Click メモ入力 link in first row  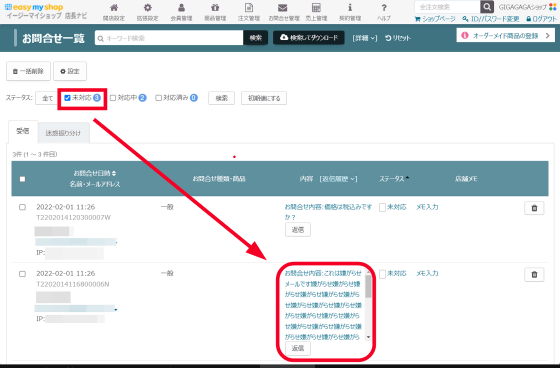point(427,207)
